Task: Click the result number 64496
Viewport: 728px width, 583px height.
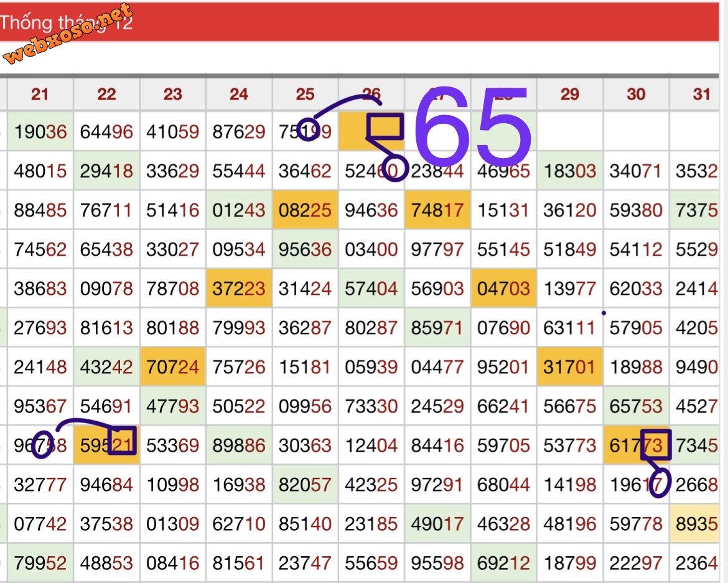Action: pos(106,132)
